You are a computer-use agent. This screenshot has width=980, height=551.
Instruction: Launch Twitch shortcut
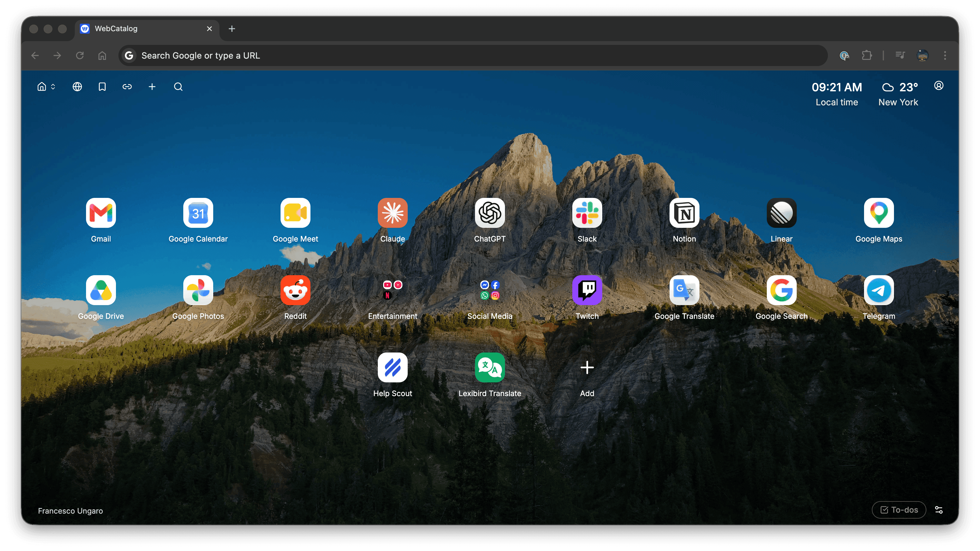[587, 290]
